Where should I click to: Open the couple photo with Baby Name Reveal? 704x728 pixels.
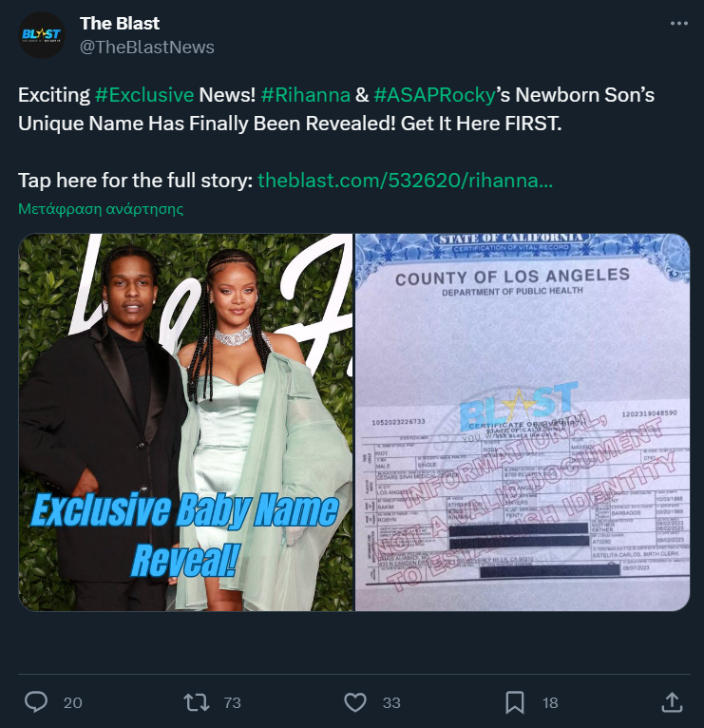(186, 422)
